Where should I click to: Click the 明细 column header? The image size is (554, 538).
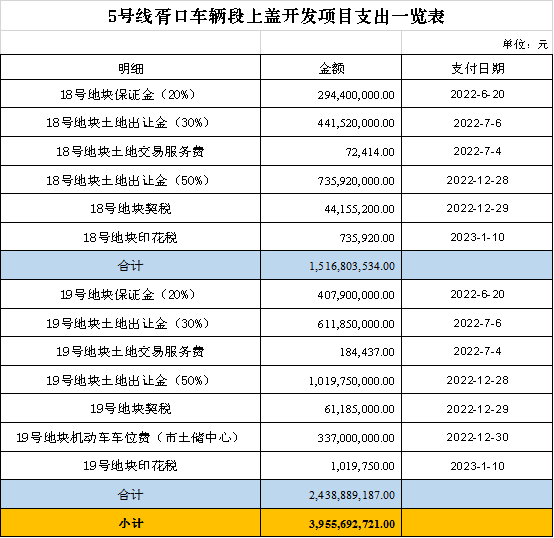click(131, 67)
